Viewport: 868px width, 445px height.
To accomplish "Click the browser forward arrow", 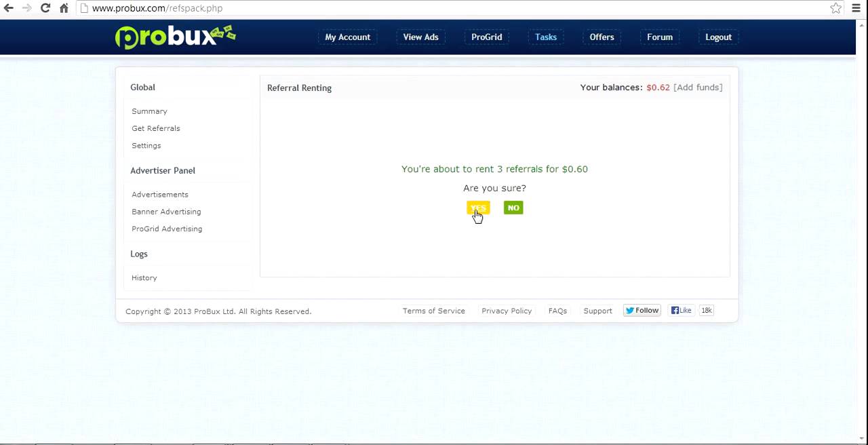I will (26, 8).
